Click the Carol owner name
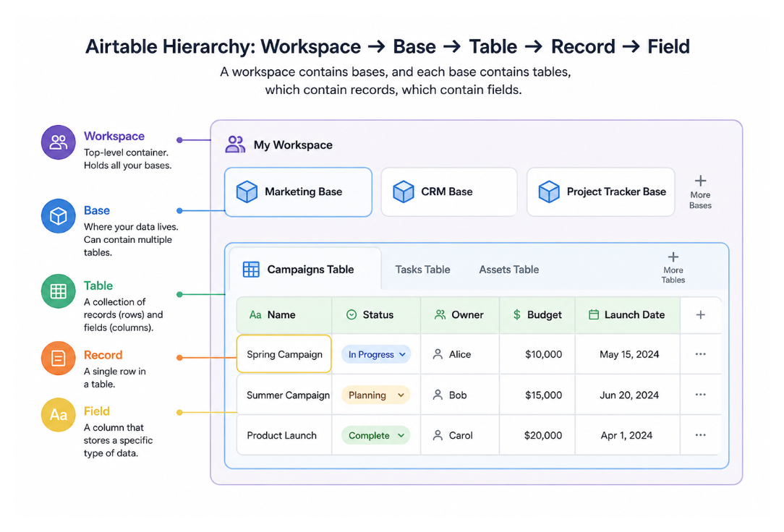Screen dimensions: 784x532 pos(461,436)
